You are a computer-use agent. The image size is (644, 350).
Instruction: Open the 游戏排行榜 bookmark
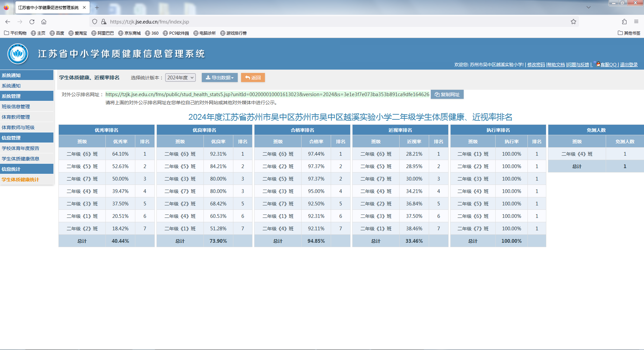[233, 33]
